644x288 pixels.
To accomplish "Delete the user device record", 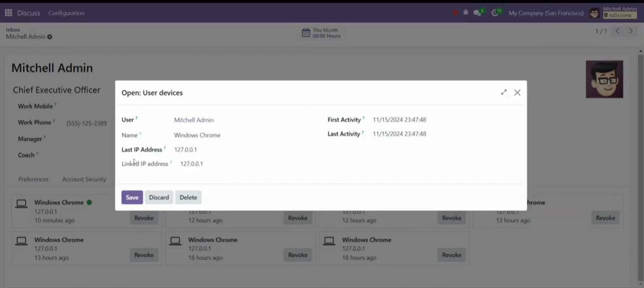I will [x=188, y=197].
